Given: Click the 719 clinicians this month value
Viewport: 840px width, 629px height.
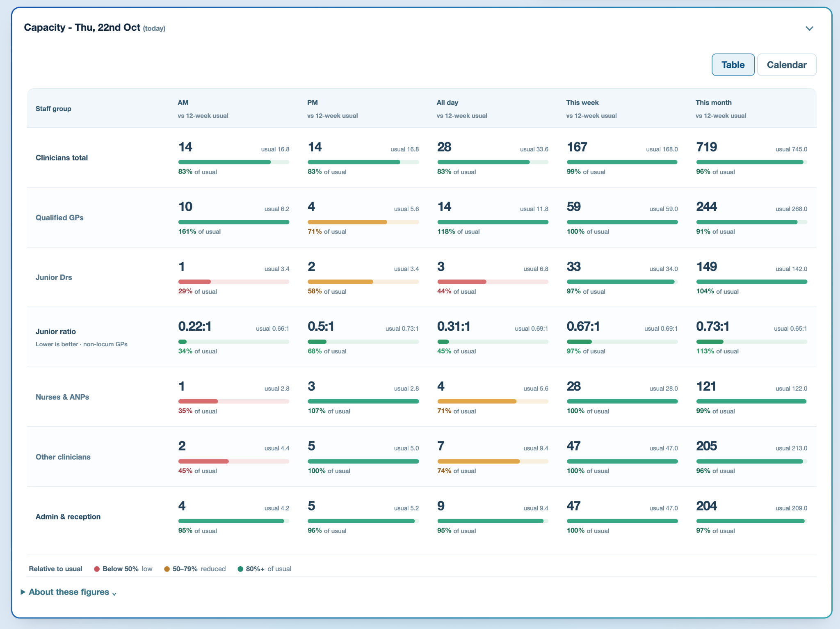Looking at the screenshot, I should [x=707, y=147].
